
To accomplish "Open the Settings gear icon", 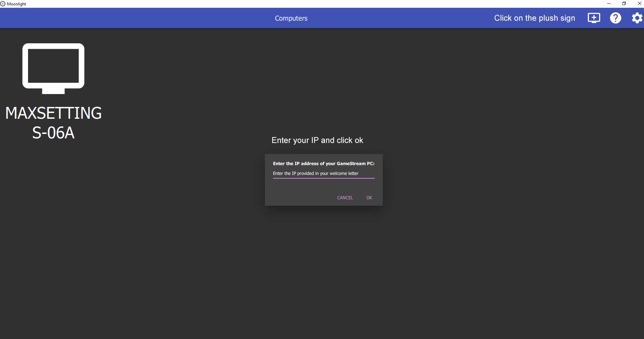I will pyautogui.click(x=637, y=18).
